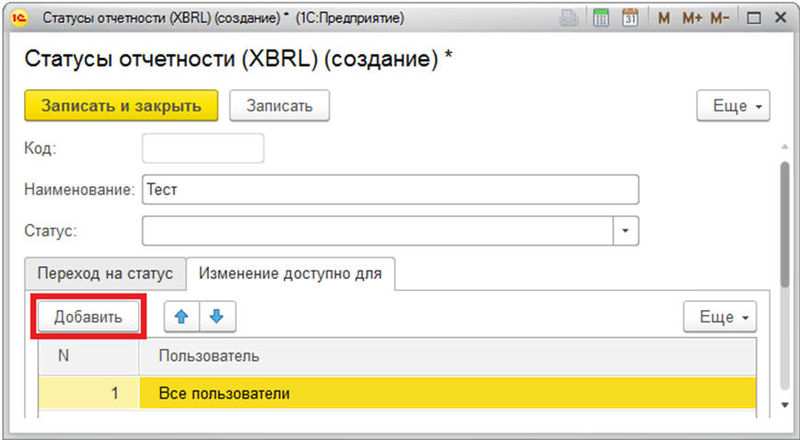The image size is (800, 440).
Task: Open the calendar icon in title bar
Action: pyautogui.click(x=630, y=18)
